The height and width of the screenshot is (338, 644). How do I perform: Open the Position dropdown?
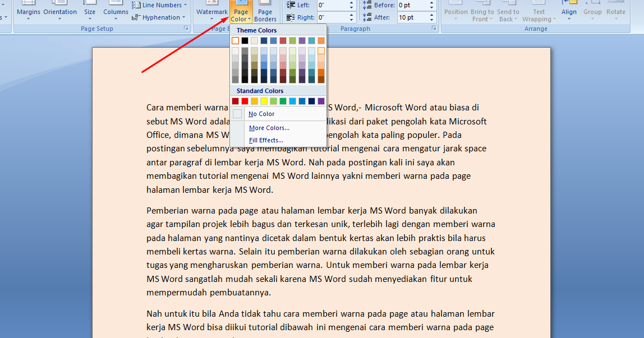(x=456, y=12)
